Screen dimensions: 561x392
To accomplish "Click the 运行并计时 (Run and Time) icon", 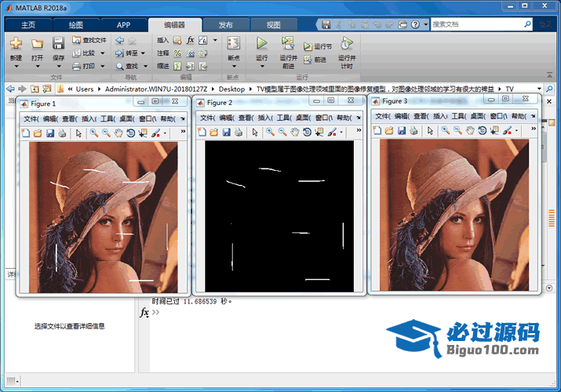I will (x=346, y=43).
